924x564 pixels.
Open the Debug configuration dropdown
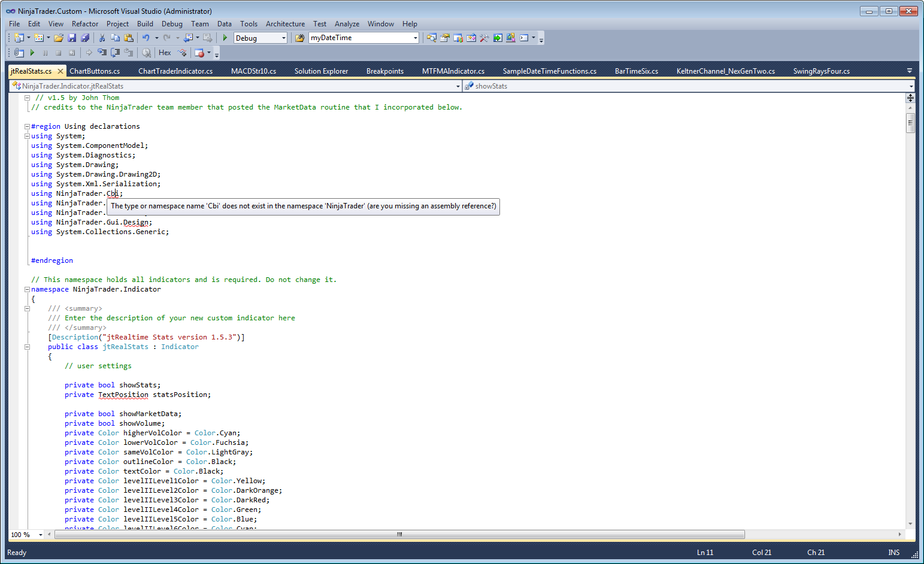click(x=284, y=38)
